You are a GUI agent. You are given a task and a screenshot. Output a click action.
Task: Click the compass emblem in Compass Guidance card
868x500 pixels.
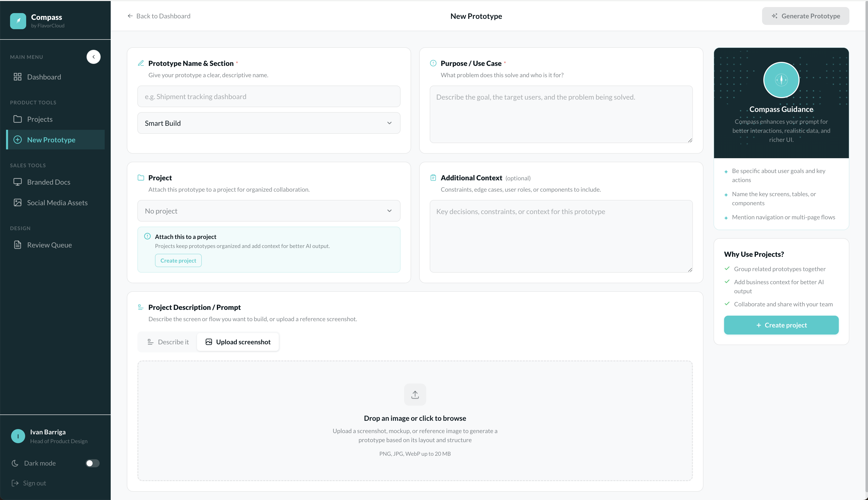coord(781,80)
